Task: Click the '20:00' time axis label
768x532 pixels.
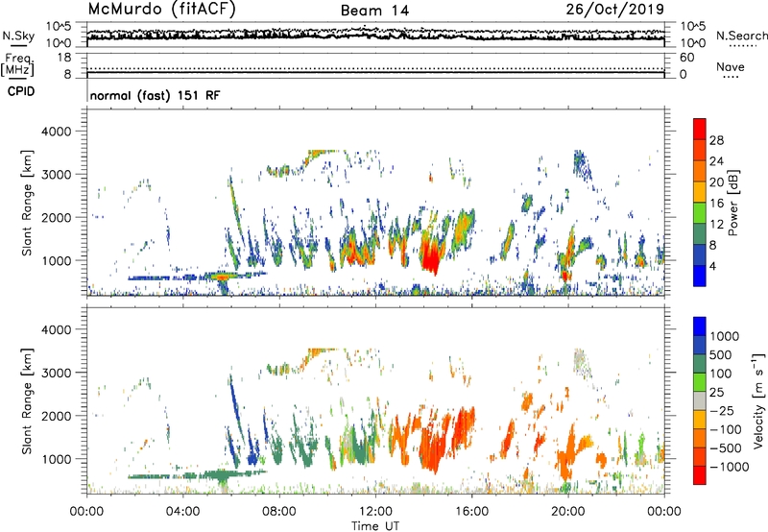Action: pos(568,512)
